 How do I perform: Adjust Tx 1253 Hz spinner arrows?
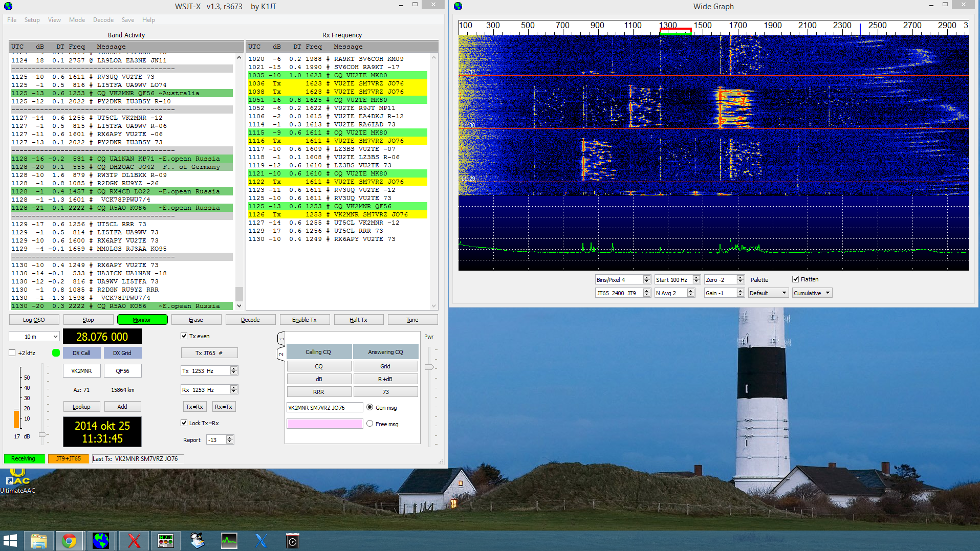pyautogui.click(x=234, y=371)
